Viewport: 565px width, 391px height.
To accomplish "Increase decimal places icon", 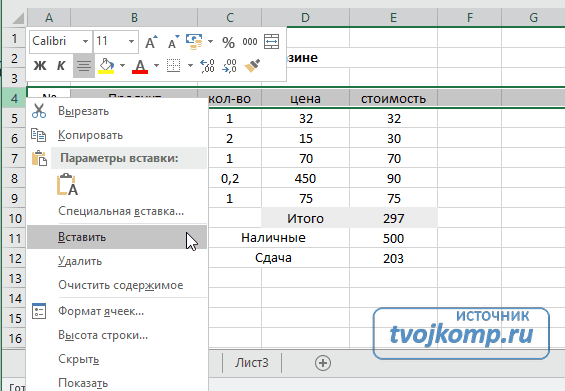I will pos(207,66).
